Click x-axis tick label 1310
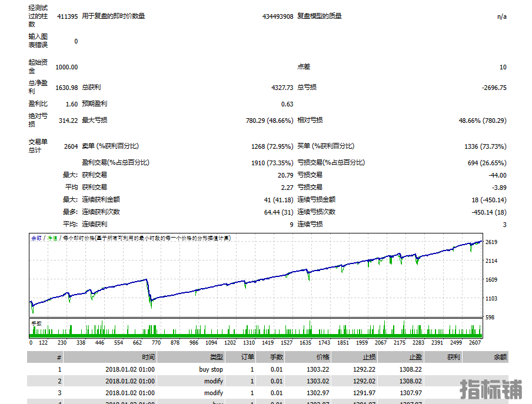532x404 pixels. click(249, 343)
